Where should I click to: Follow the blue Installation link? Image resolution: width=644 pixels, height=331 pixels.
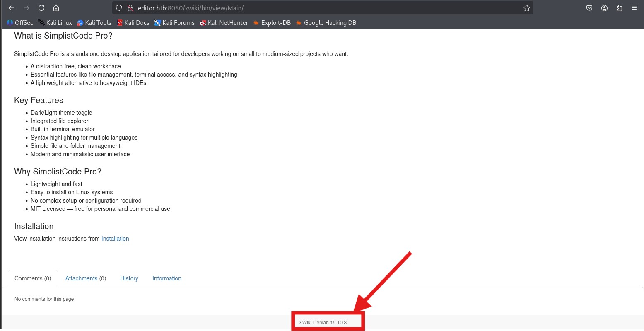(x=115, y=239)
